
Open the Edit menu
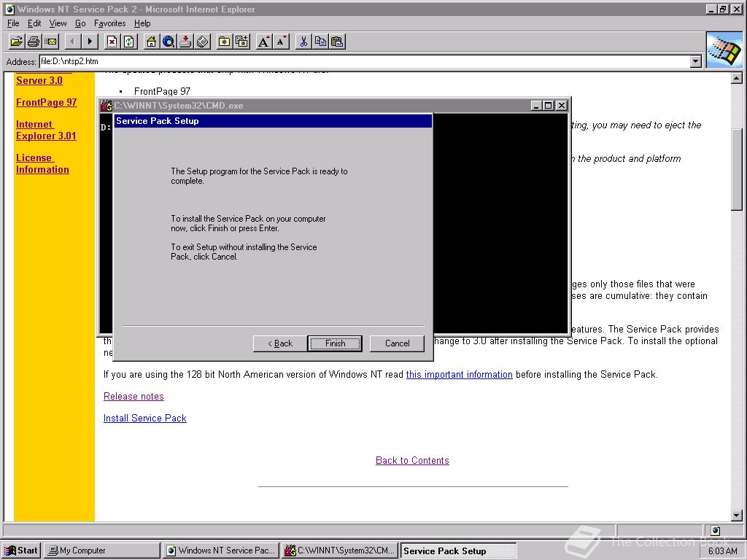pos(34,23)
